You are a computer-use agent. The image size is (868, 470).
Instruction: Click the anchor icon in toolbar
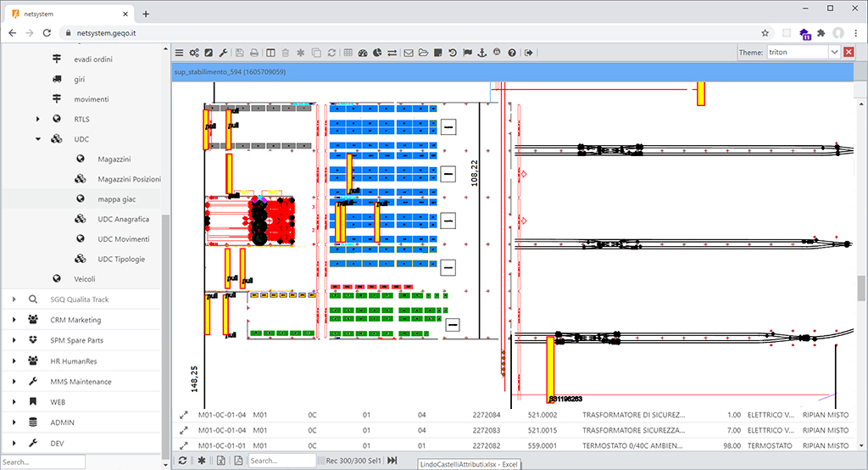[482, 53]
